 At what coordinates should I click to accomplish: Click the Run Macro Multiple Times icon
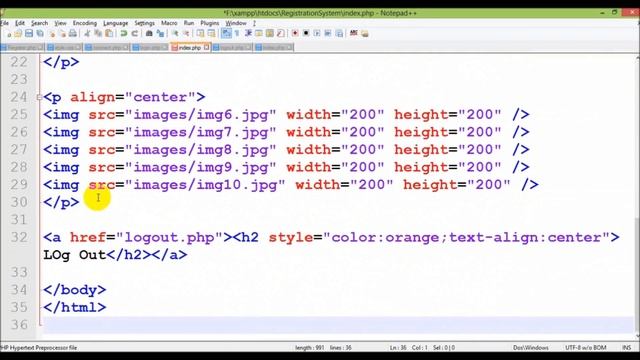click(x=328, y=33)
